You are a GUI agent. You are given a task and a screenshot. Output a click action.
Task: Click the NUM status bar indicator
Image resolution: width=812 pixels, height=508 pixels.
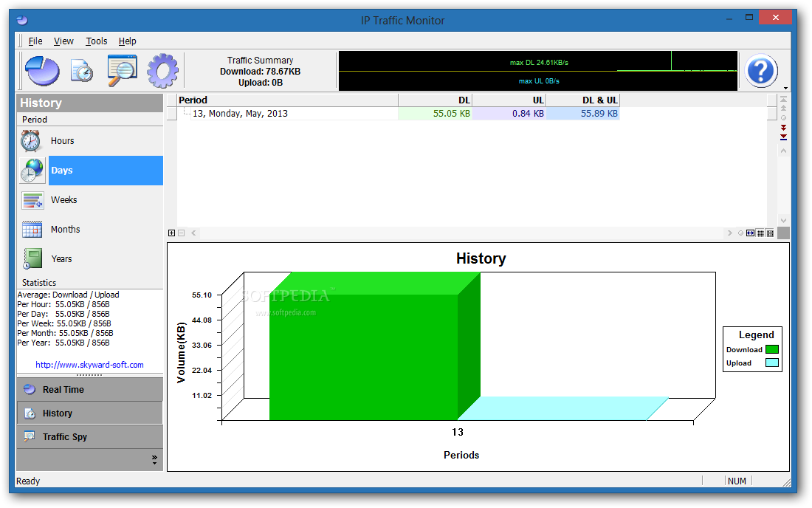737,481
